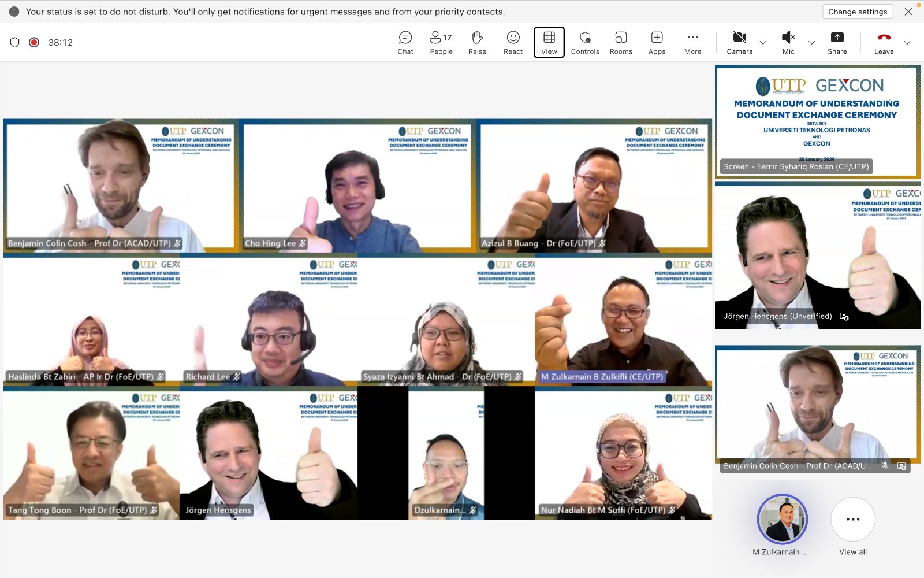
Task: Click Change settings for do not disturb
Action: [x=858, y=12]
